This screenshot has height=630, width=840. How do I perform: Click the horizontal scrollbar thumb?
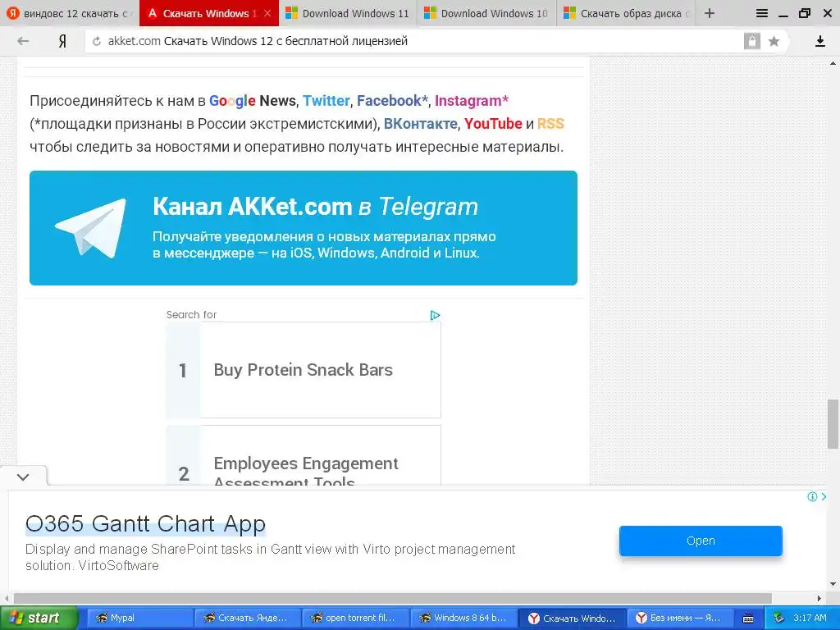pos(392,598)
